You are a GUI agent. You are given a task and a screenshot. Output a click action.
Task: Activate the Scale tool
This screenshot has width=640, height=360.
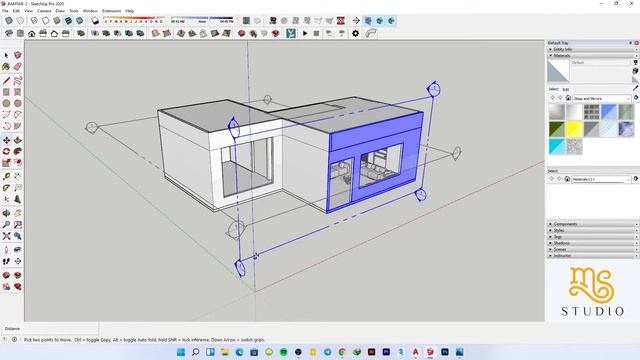coord(6,163)
